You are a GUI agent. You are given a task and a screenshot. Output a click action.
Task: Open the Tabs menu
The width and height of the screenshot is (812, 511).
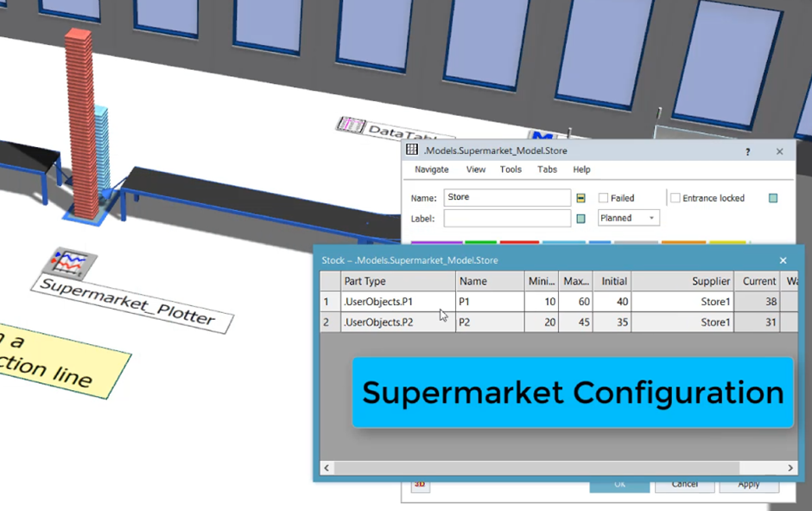547,169
